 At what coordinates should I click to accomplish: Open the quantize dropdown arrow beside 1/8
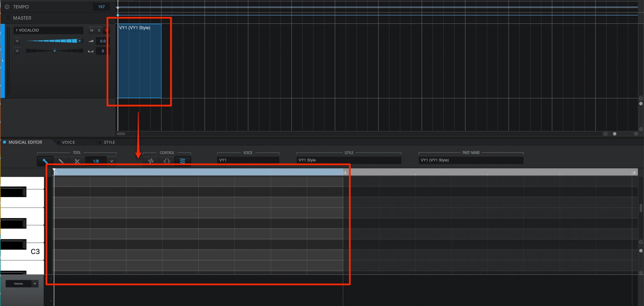[x=112, y=161]
